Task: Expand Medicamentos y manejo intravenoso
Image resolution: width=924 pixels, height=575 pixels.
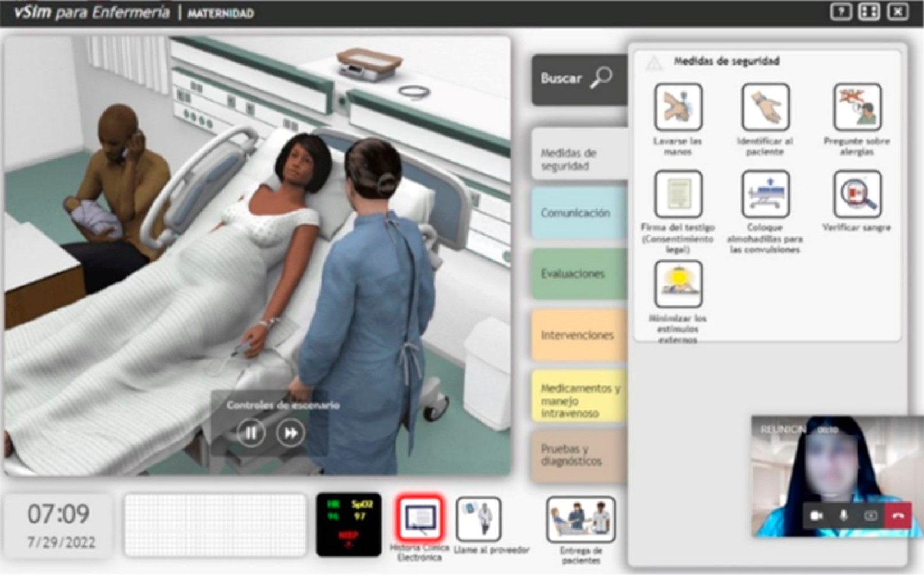Action: coord(578,400)
